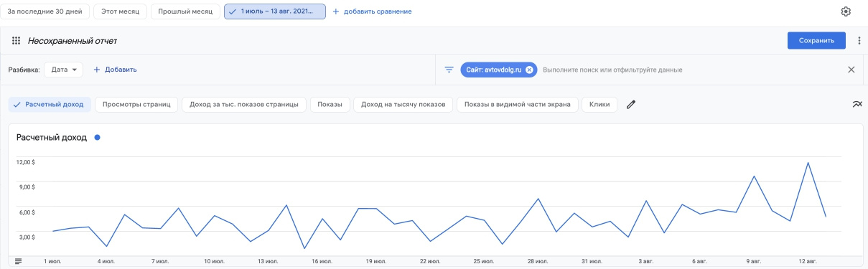Open the settings gear icon
Screen dimensions: 868x269
[846, 11]
